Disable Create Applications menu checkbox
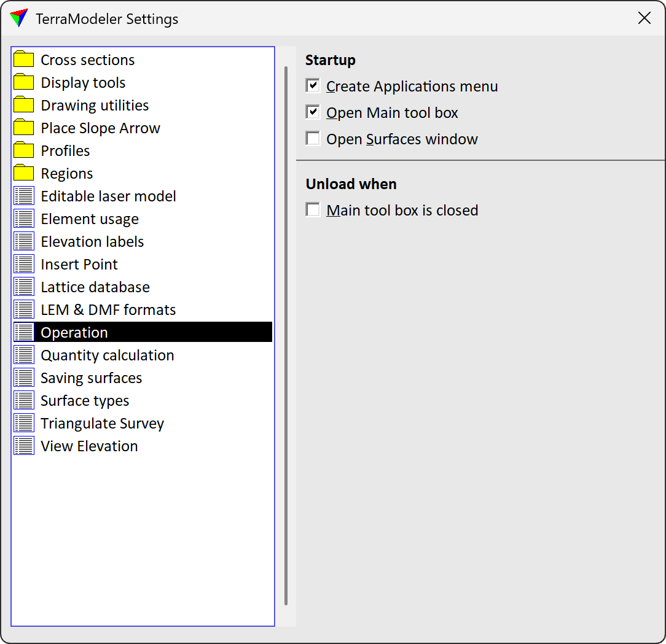Viewport: 666px width, 644px height. 313,86
